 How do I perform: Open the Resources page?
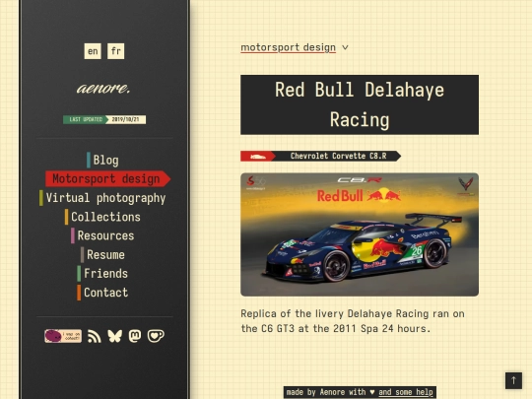click(x=102, y=235)
